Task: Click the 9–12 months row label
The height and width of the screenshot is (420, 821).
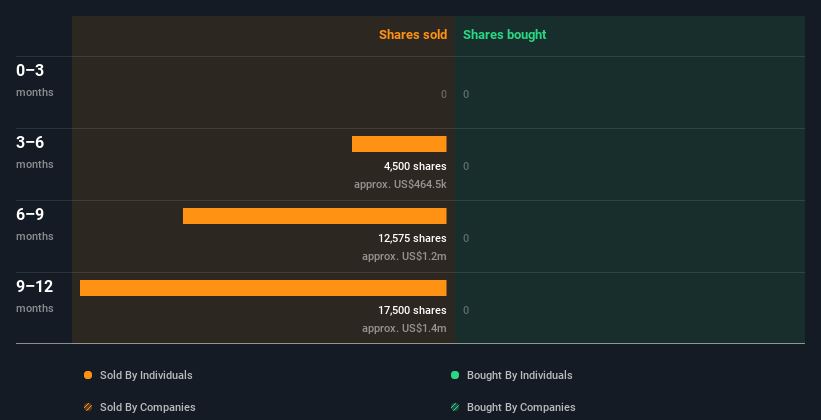Action: (35, 296)
